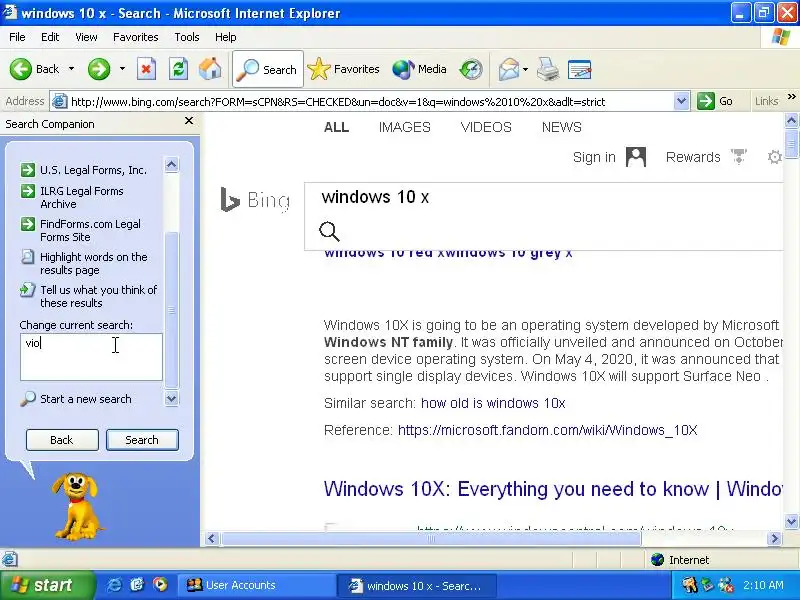Click the Bing magnifier search icon
Image resolution: width=800 pixels, height=600 pixels.
pyautogui.click(x=329, y=231)
